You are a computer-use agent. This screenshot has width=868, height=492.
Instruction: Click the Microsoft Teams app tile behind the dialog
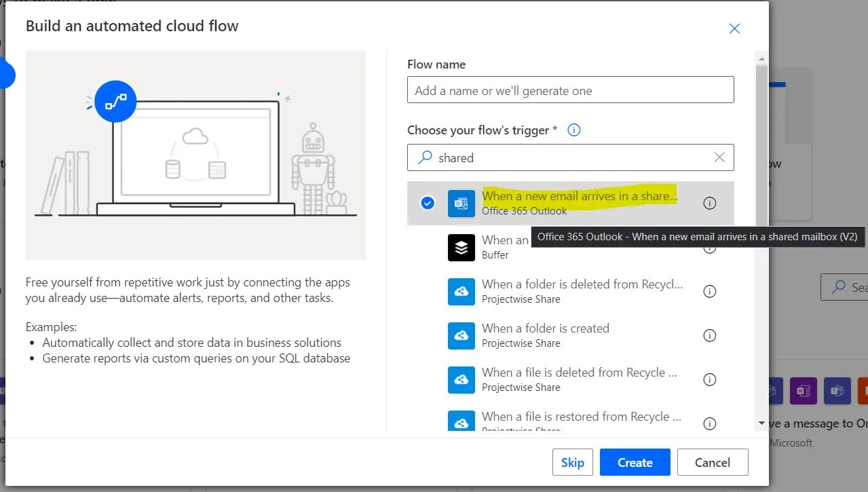click(x=837, y=391)
